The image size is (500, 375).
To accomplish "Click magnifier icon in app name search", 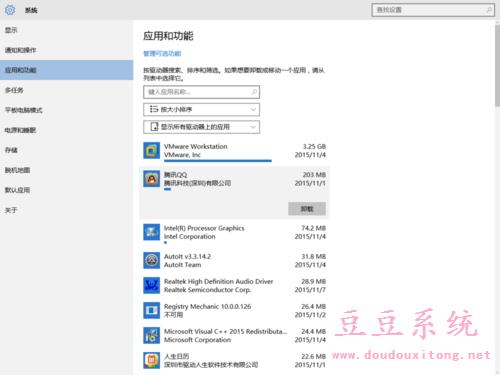I will [x=254, y=92].
